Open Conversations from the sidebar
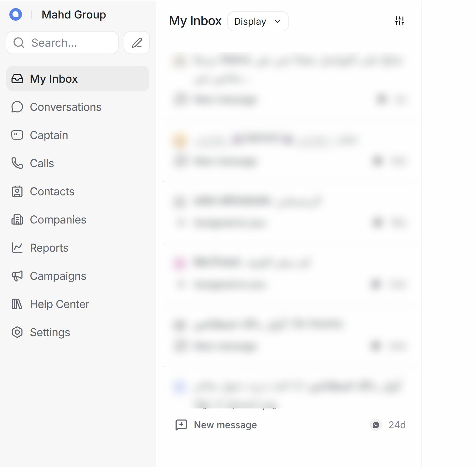476x467 pixels. click(78, 107)
